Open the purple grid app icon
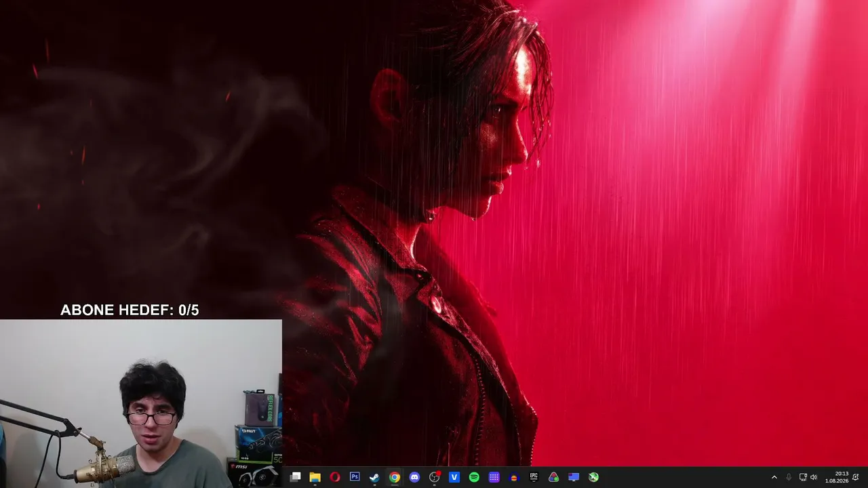 pos(494,477)
